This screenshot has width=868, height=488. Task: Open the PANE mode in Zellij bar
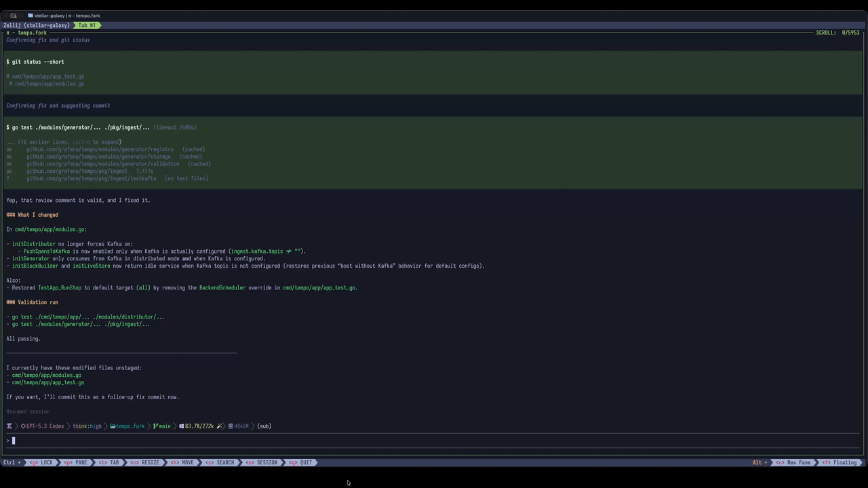pyautogui.click(x=76, y=463)
